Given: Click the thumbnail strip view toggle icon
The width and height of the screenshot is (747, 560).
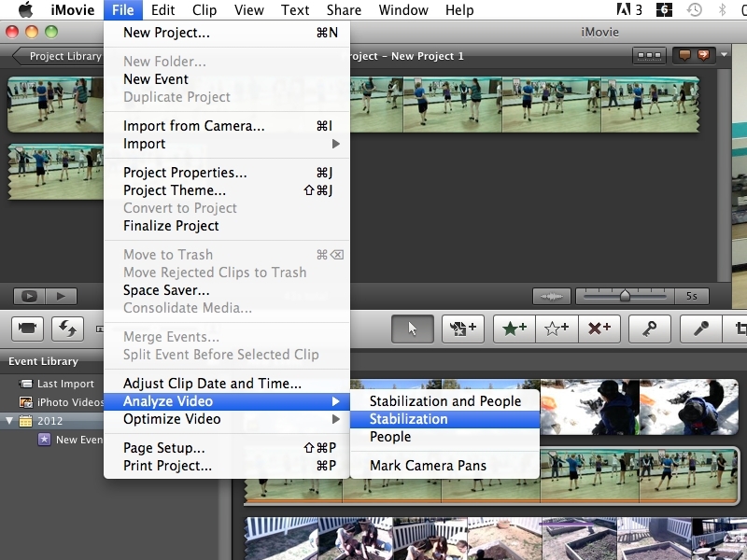Looking at the screenshot, I should click(649, 56).
